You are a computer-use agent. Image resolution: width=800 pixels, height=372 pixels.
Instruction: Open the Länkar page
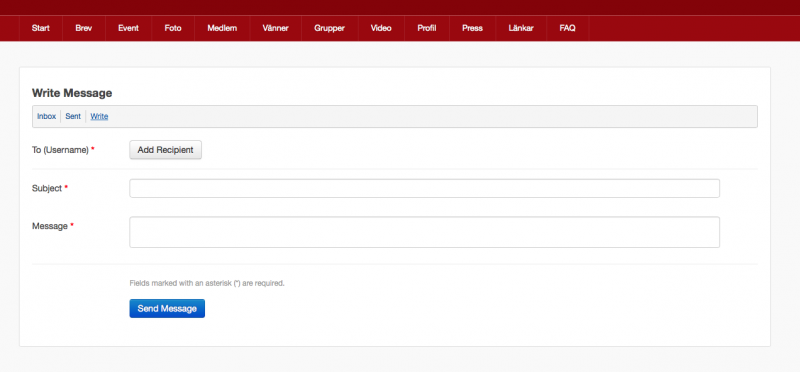tap(521, 29)
